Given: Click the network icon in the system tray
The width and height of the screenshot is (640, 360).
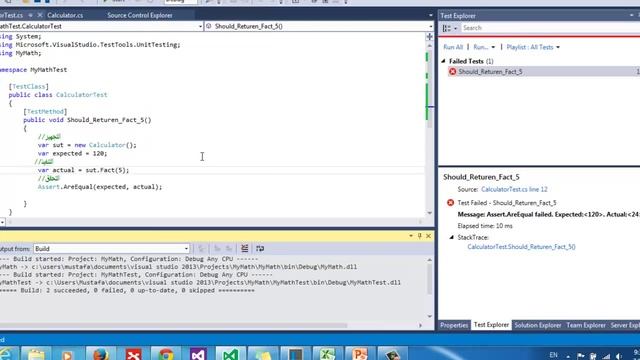Looking at the screenshot, I should pos(606,356).
